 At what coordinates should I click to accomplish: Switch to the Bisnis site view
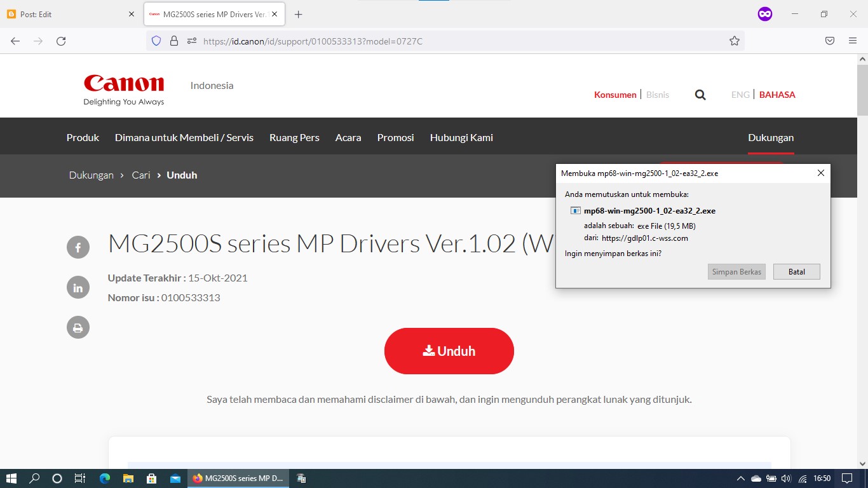pos(658,94)
